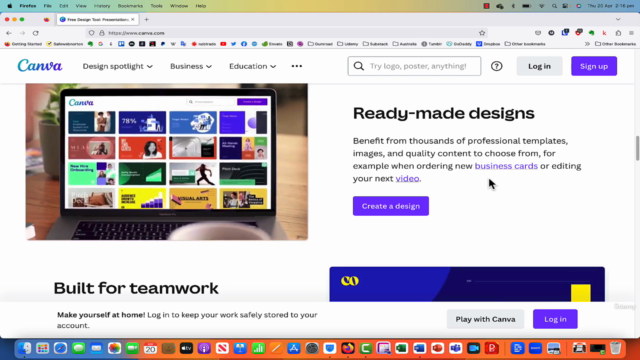Go back with the browser back arrow
Viewport: 640px width, 360px height.
coord(9,33)
